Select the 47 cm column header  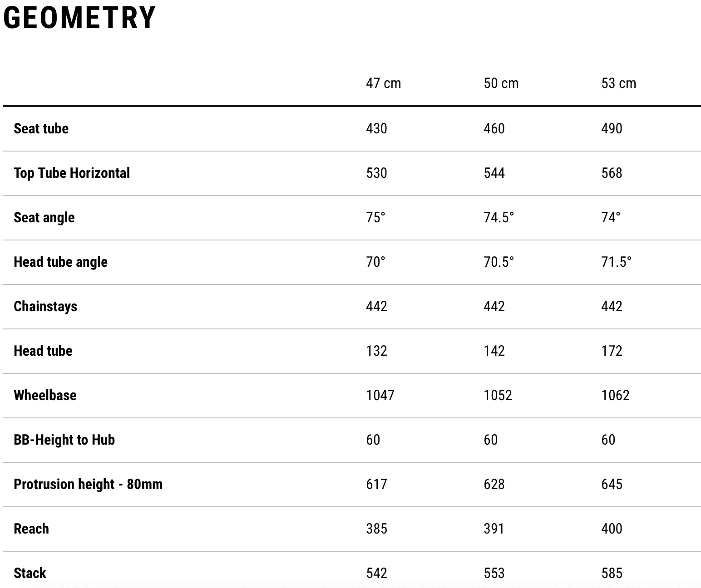pos(383,83)
